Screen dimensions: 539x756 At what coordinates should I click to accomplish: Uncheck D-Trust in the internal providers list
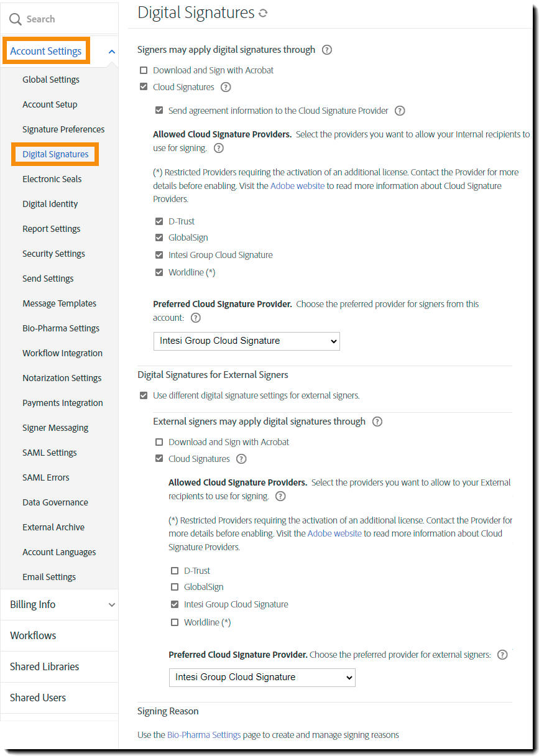tap(160, 221)
